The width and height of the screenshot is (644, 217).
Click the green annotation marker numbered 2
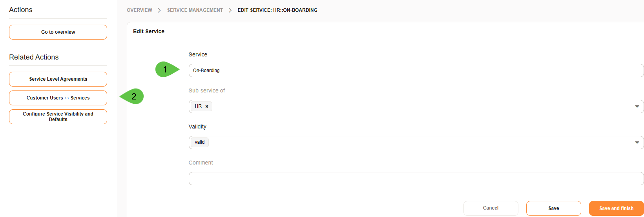click(133, 96)
